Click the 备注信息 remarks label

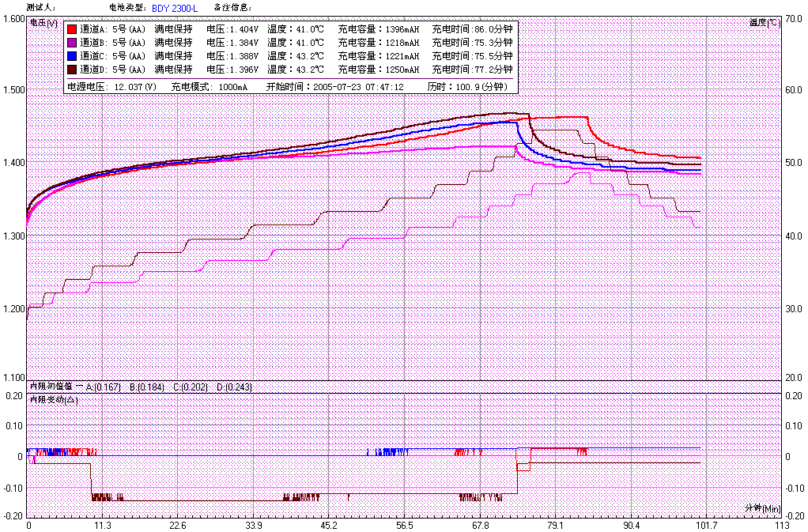[x=232, y=7]
